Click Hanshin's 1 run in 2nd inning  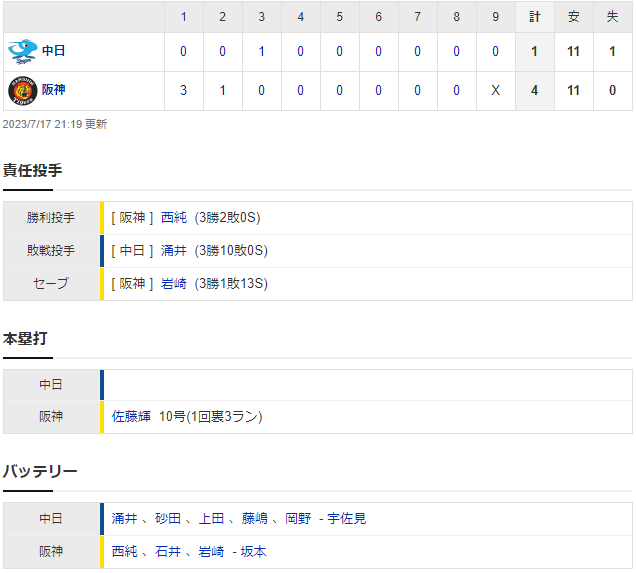click(222, 90)
